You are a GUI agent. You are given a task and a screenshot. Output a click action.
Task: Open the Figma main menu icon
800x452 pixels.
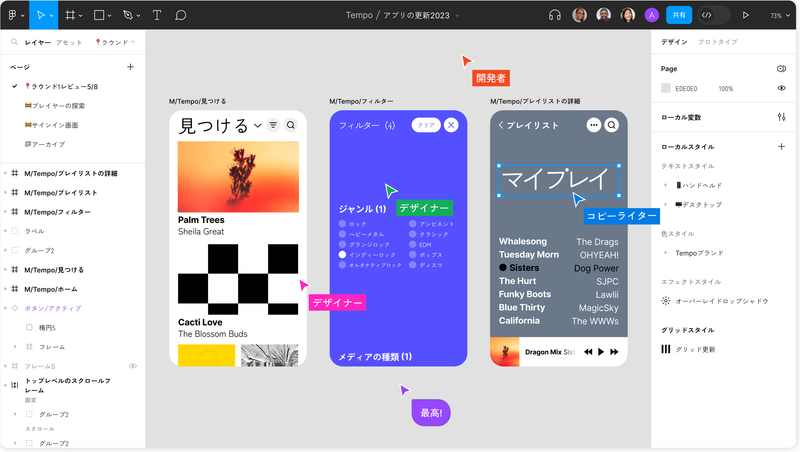13,15
